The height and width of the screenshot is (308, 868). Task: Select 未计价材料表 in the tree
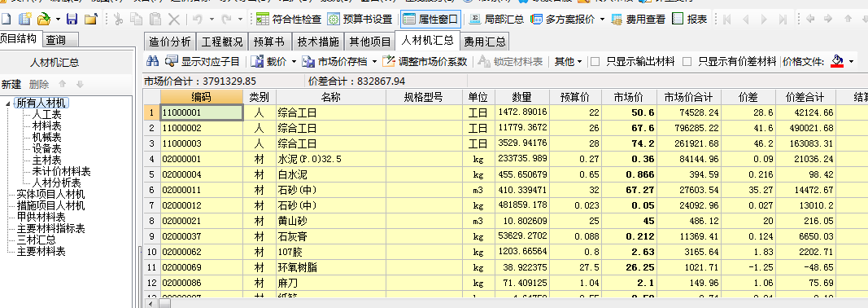(x=62, y=171)
